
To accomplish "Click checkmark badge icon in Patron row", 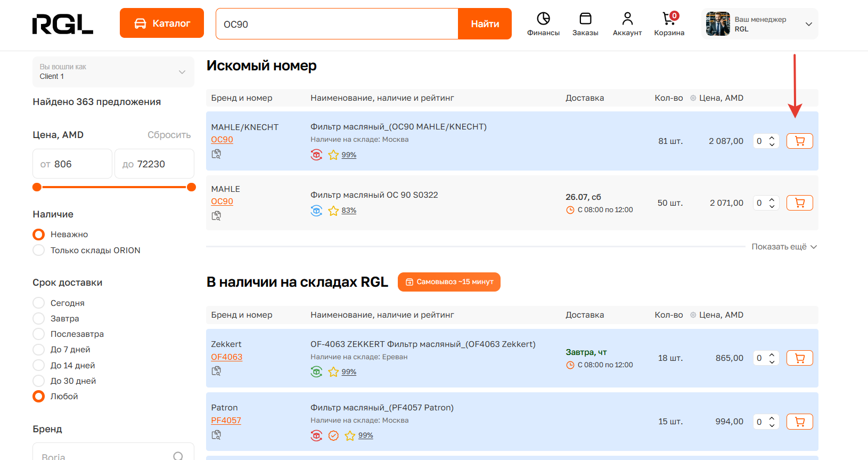I will click(333, 435).
